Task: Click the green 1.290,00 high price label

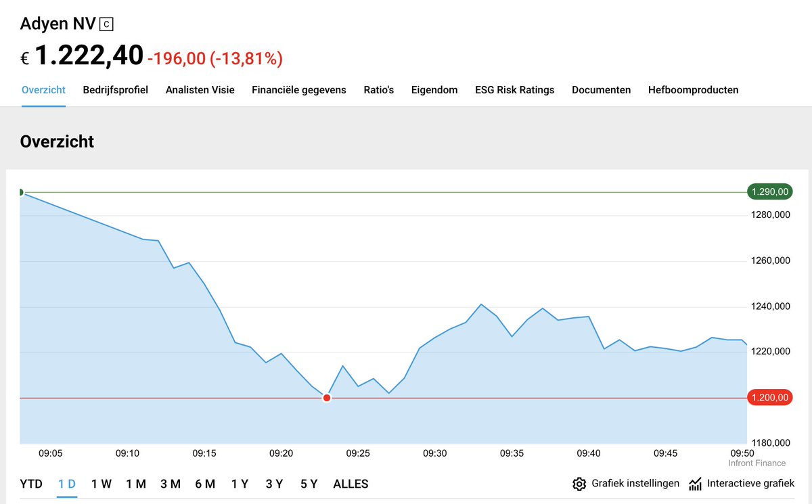Action: click(769, 192)
